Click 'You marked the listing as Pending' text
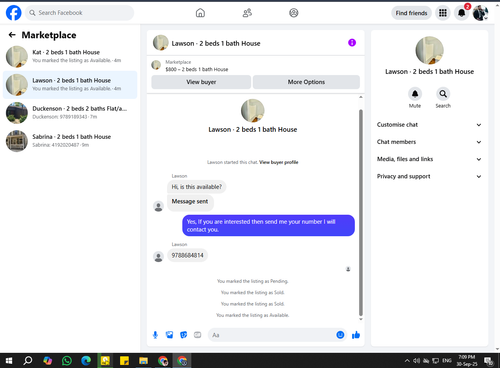This screenshot has height=368, width=500. (252, 281)
